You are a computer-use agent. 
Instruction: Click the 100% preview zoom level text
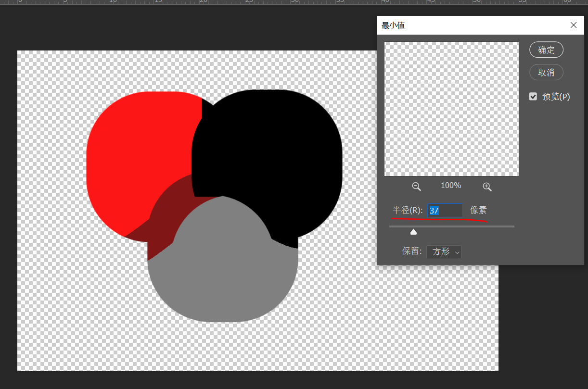pyautogui.click(x=451, y=186)
